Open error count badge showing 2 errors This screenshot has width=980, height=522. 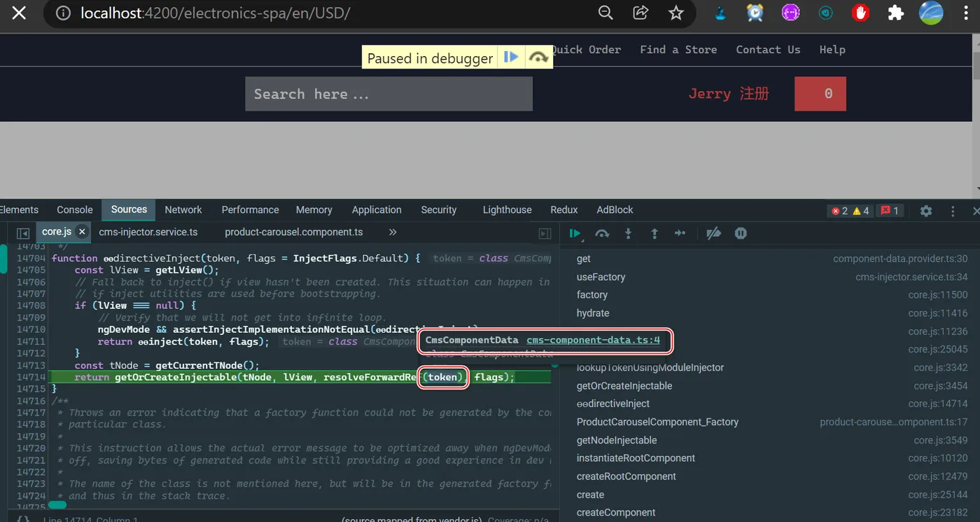(x=839, y=210)
